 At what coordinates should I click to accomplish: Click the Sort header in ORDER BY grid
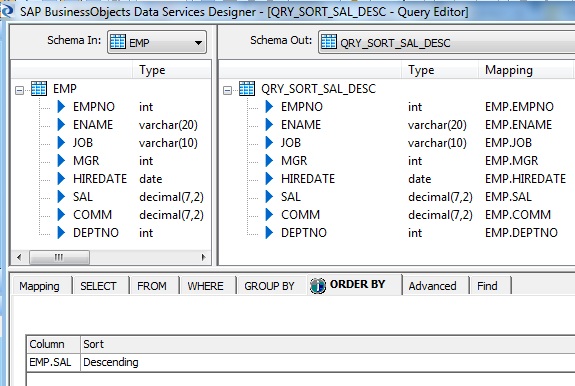coord(327,344)
